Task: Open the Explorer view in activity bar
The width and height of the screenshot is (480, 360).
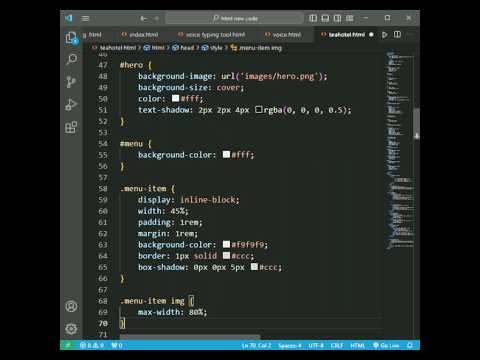Action: (71, 38)
